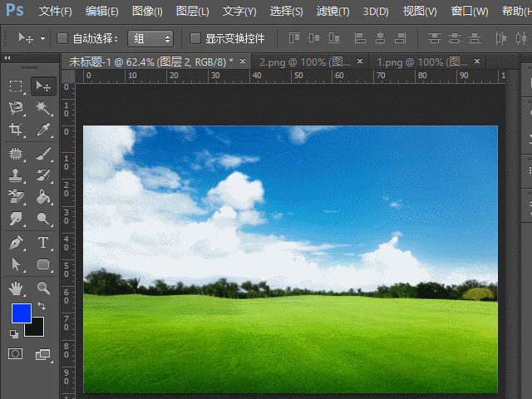Enable the 显示变换控件 checkbox
This screenshot has height=399, width=532.
[195, 38]
